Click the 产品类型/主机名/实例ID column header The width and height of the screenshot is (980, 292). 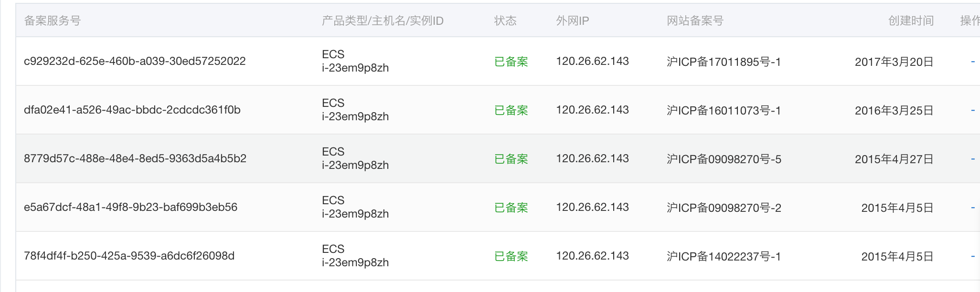(383, 21)
